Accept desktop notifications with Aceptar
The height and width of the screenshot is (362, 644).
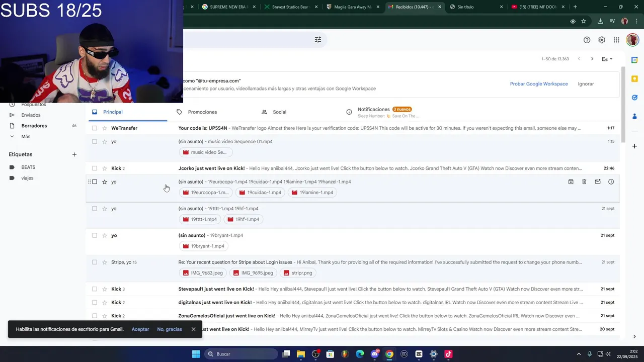coord(140,329)
